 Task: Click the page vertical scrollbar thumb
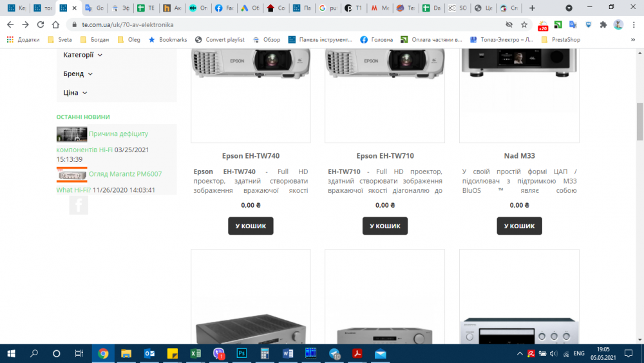click(640, 122)
